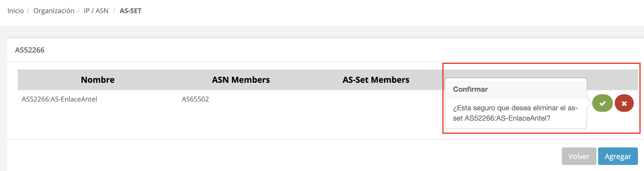Click the popover arrow beside the check icon
Screen dimensions: 644x171
(x=589, y=103)
